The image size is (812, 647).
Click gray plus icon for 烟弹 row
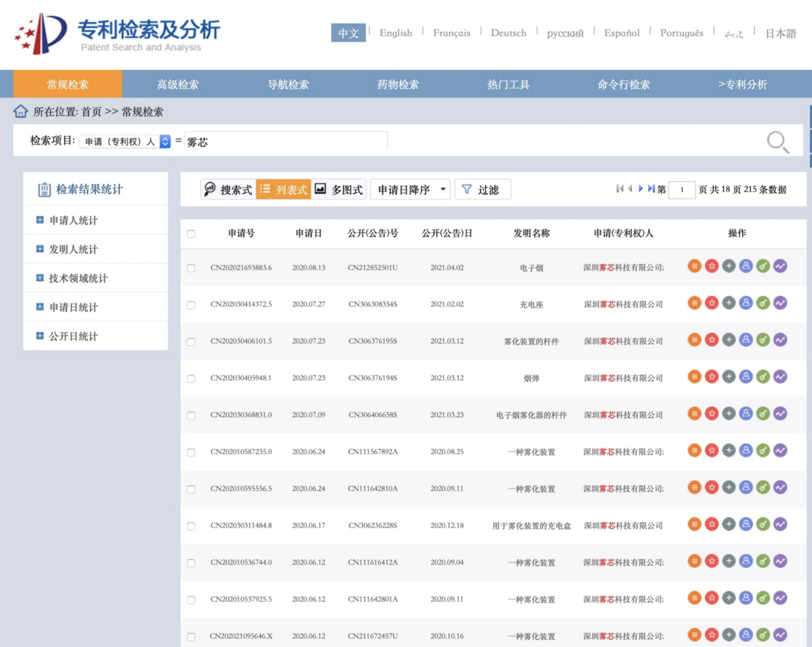(728, 377)
